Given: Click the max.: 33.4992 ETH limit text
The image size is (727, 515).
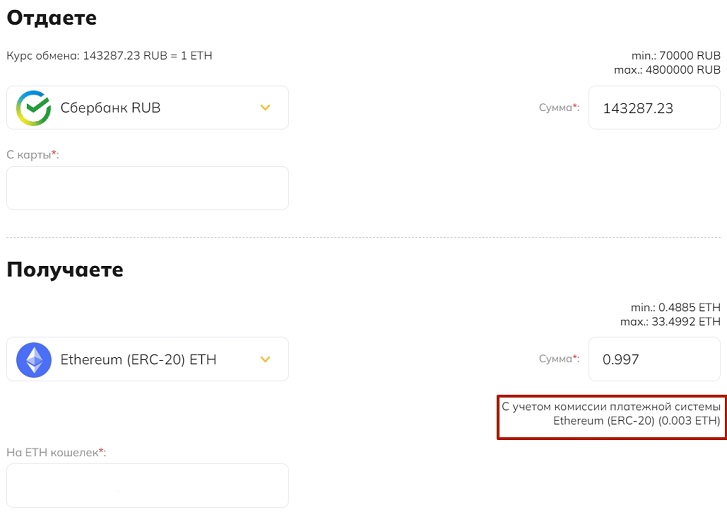Looking at the screenshot, I should (x=670, y=322).
